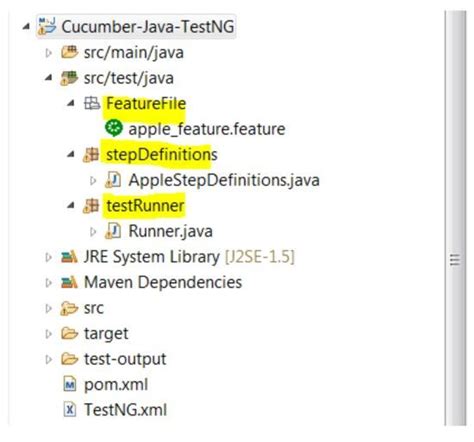Click the Maven Dependencies library icon
This screenshot has height=442, width=474.
pyautogui.click(x=69, y=282)
